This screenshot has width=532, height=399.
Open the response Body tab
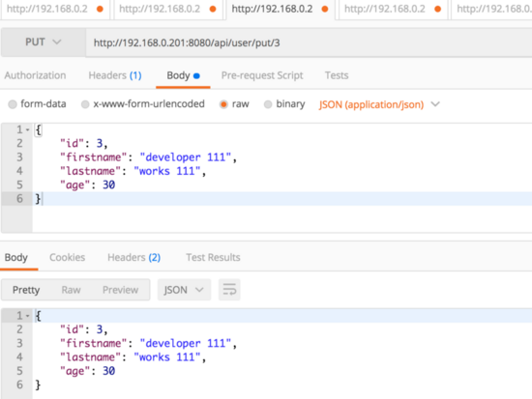click(x=15, y=257)
